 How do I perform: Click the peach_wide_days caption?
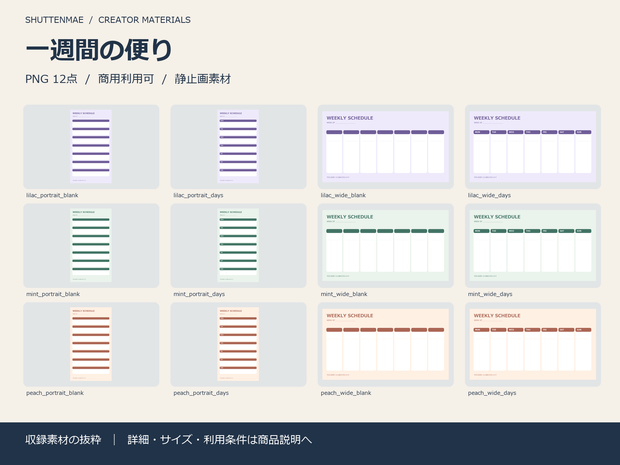pos(492,393)
